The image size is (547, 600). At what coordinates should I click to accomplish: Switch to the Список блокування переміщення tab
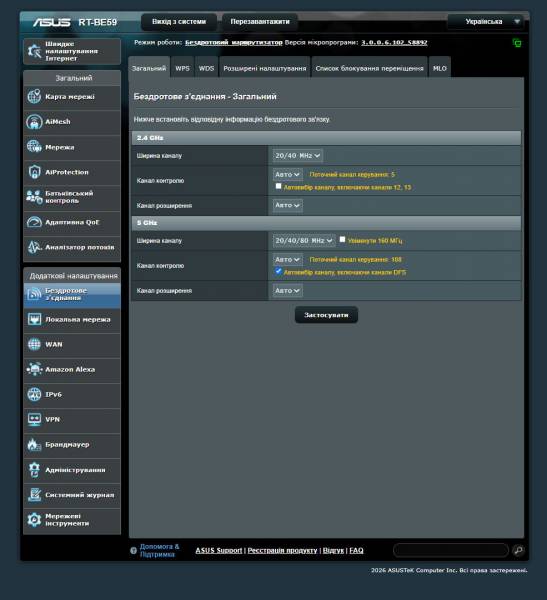coord(369,68)
